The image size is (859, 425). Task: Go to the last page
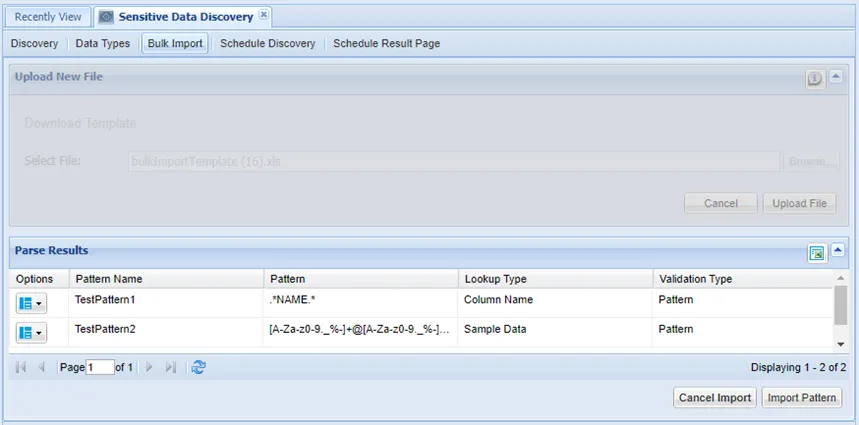pyautogui.click(x=171, y=367)
